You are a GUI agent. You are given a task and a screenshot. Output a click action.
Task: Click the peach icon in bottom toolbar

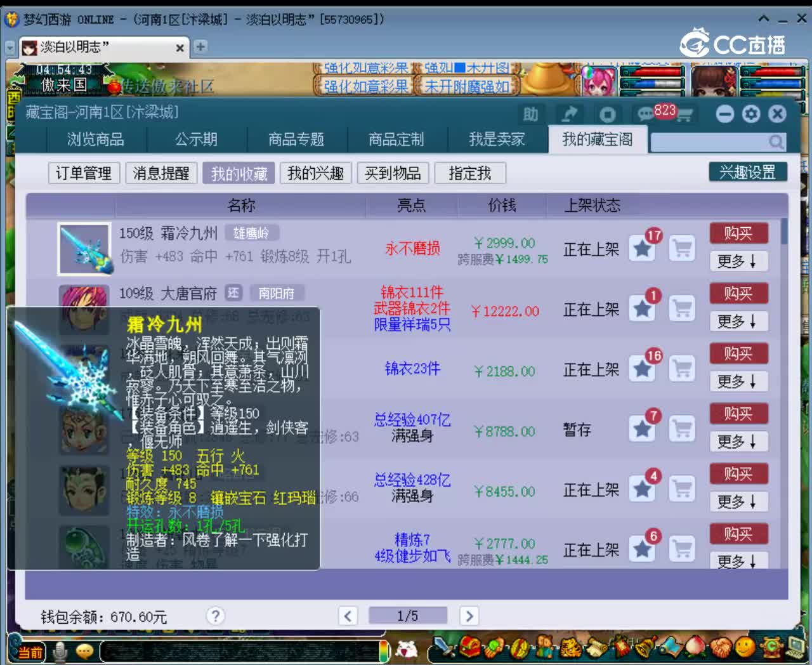coord(696,647)
